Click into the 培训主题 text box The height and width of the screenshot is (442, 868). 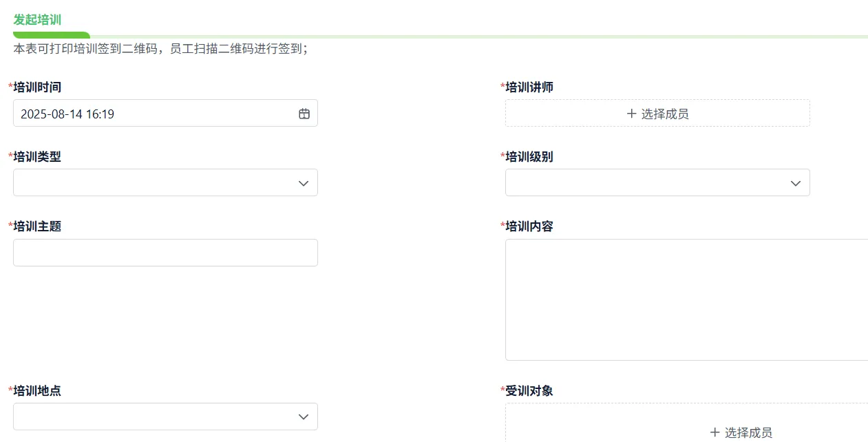pyautogui.click(x=165, y=253)
